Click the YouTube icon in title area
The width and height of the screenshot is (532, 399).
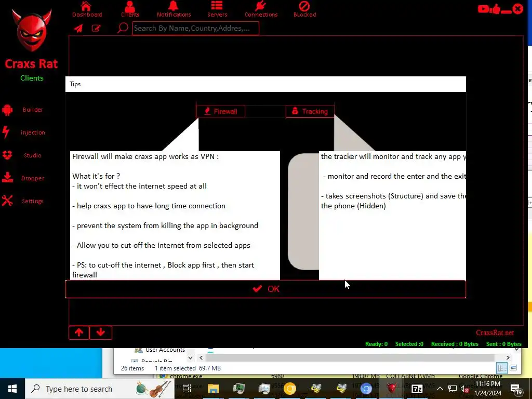click(483, 9)
